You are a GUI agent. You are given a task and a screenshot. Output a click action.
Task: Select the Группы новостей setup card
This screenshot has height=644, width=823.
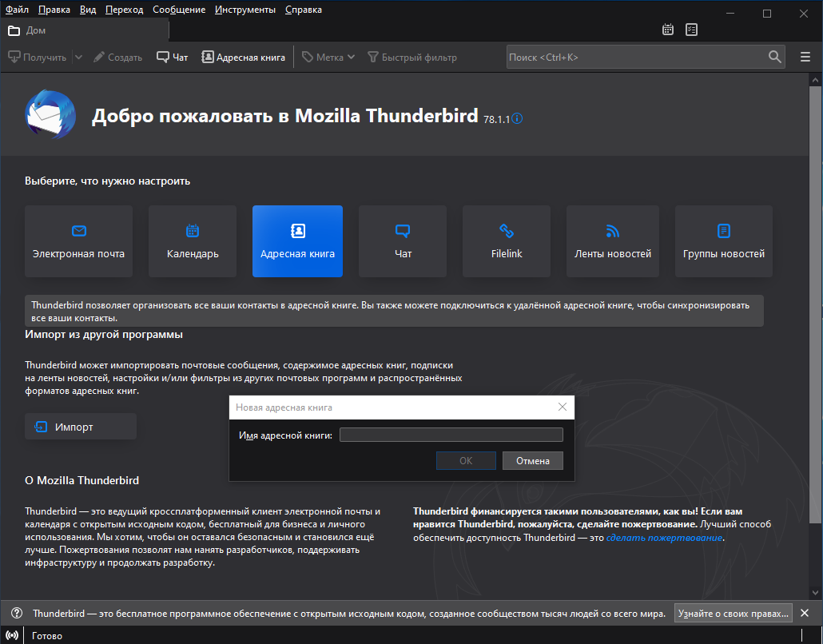(724, 241)
